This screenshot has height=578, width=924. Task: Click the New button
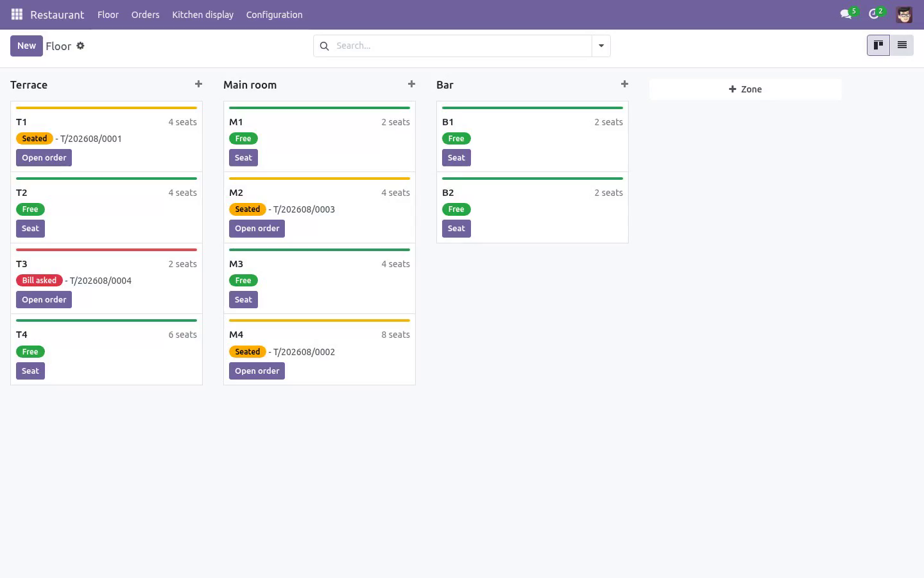tap(26, 46)
